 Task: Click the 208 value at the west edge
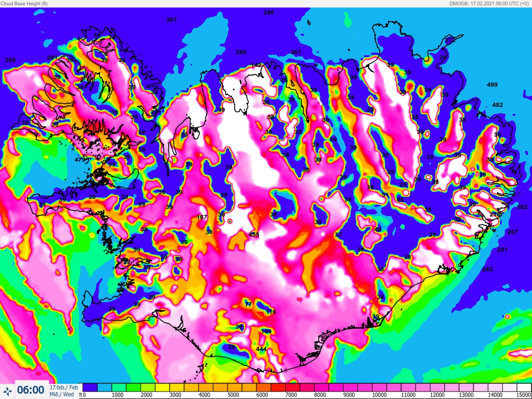pyautogui.click(x=10, y=60)
